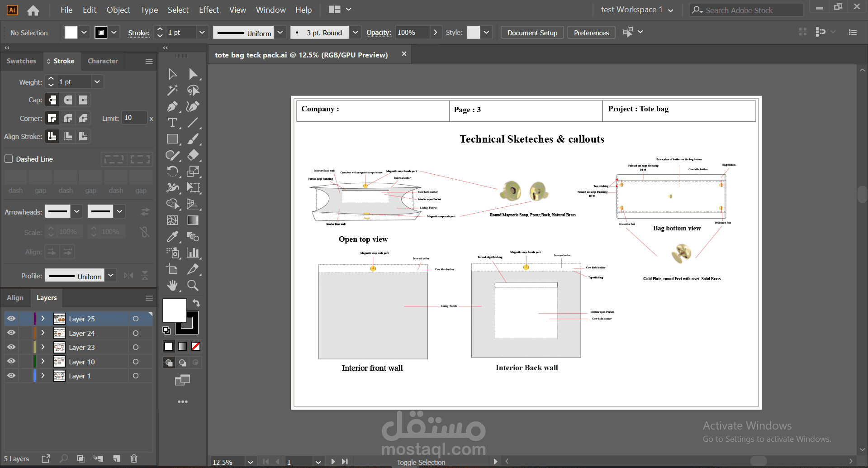Click Search Adobe Stock field
The height and width of the screenshot is (468, 868).
(x=746, y=10)
